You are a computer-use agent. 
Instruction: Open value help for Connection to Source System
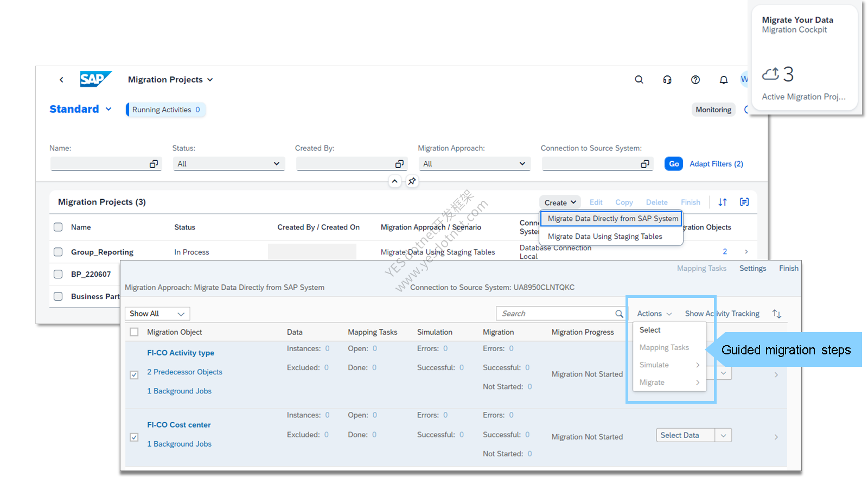pyautogui.click(x=645, y=164)
